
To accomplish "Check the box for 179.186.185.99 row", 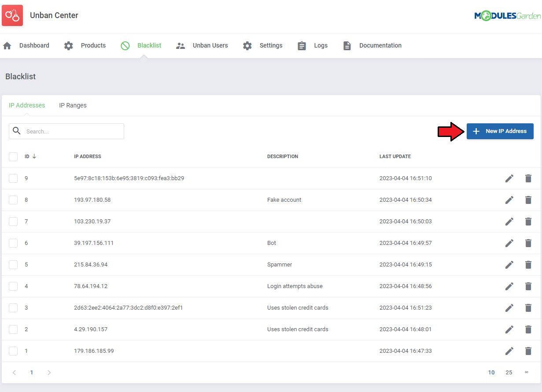I will tap(13, 351).
